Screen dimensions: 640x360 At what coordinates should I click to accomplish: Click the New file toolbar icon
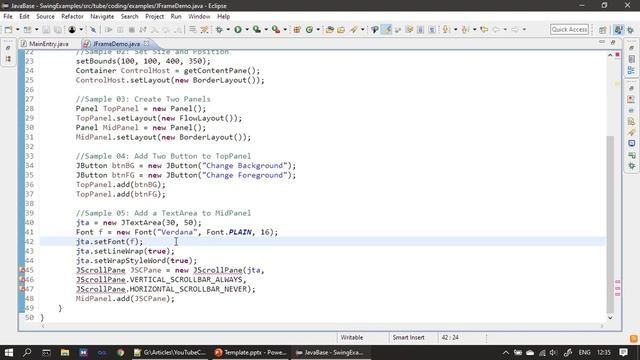pos(8,29)
